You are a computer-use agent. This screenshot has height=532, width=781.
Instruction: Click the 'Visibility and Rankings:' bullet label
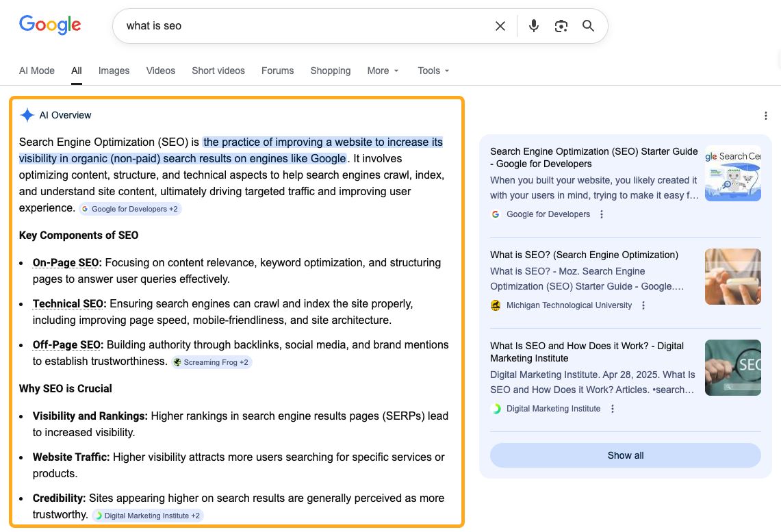coord(90,416)
